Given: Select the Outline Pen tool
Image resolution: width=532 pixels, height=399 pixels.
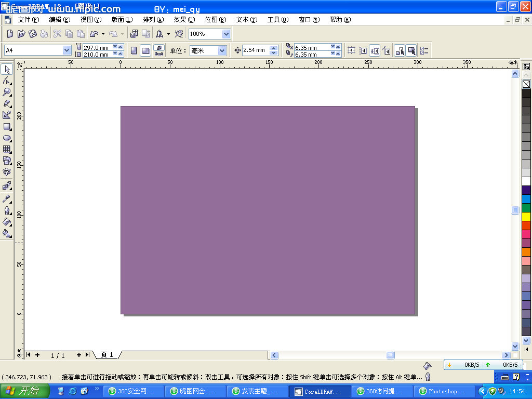Looking at the screenshot, I should [x=7, y=210].
